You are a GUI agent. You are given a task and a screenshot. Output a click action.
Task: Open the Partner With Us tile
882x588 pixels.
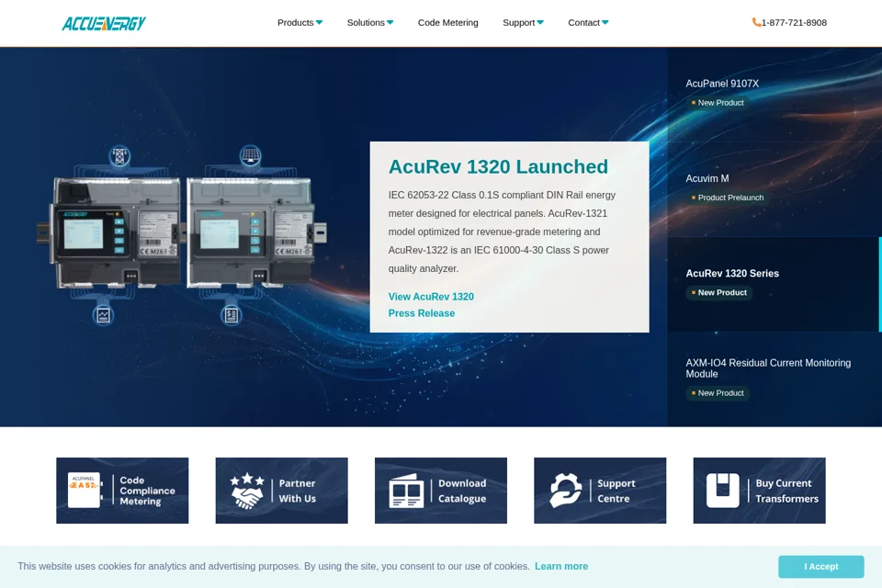[281, 491]
